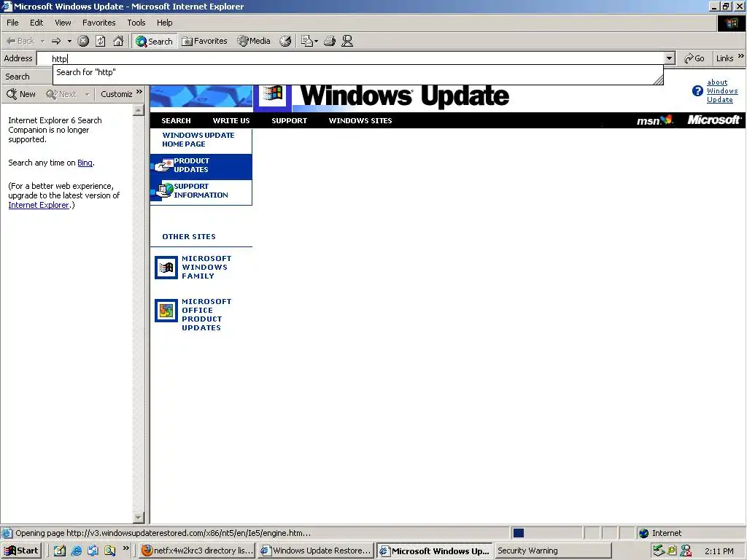Click the Search pane scroll up arrow

pyautogui.click(x=138, y=110)
